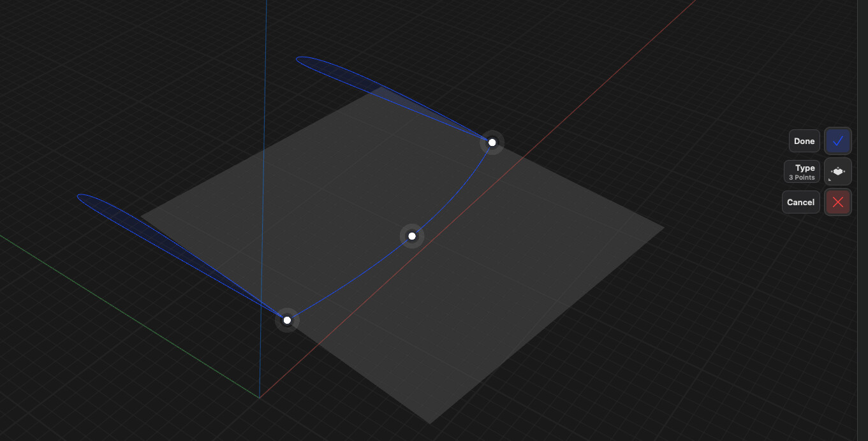Cancel the operation with the red X icon
The height and width of the screenshot is (441, 868).
[838, 202]
